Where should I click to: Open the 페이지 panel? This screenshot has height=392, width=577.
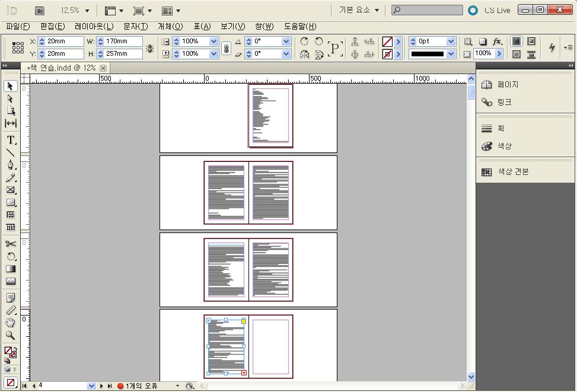508,85
